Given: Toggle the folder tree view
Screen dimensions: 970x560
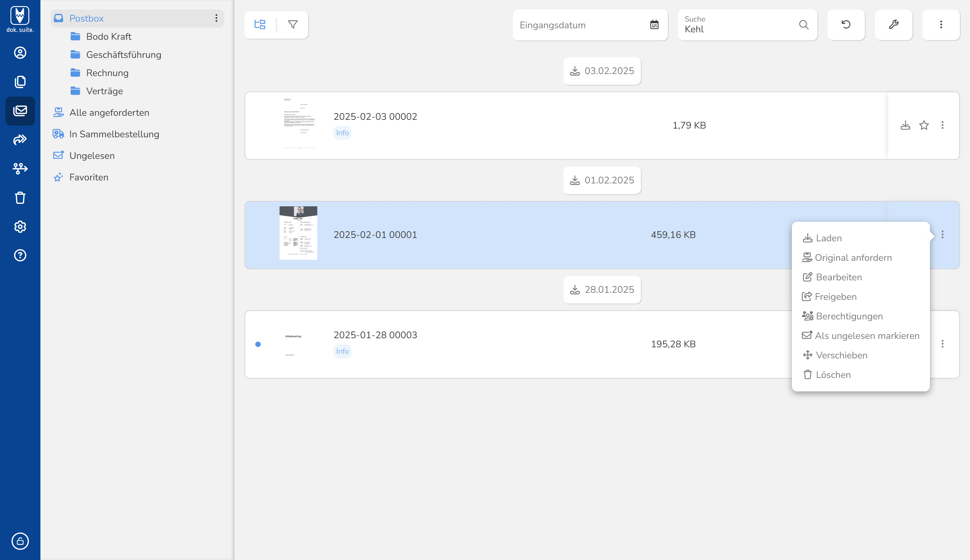Looking at the screenshot, I should click(260, 24).
